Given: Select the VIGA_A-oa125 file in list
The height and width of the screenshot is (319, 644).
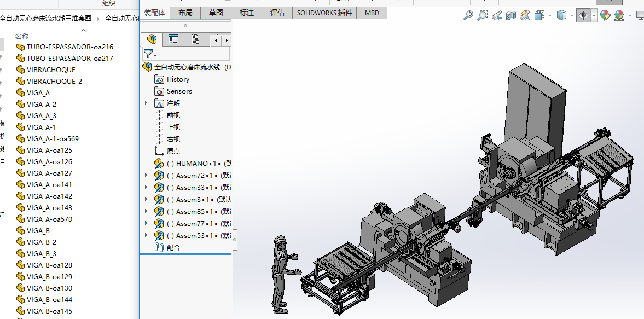Looking at the screenshot, I should click(49, 150).
